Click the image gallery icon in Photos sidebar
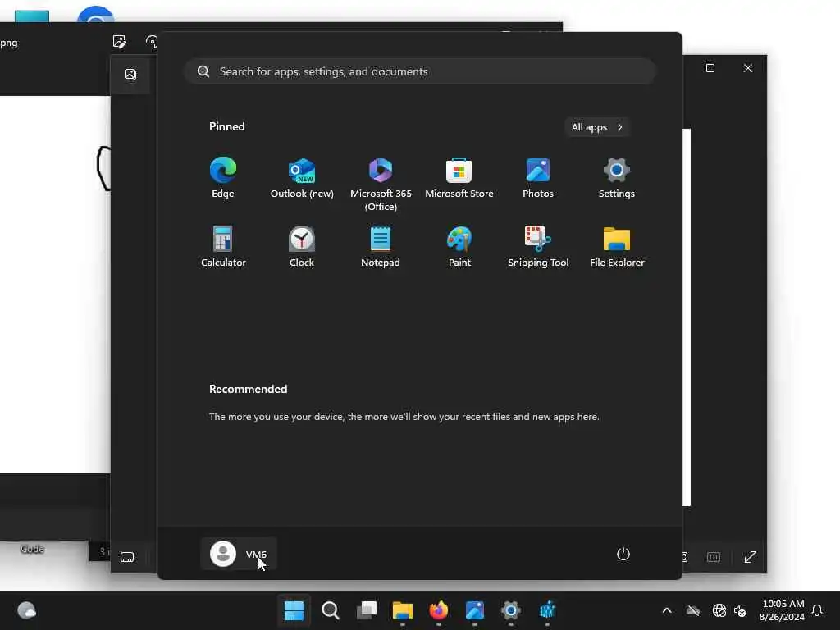The width and height of the screenshot is (840, 630). point(130,75)
